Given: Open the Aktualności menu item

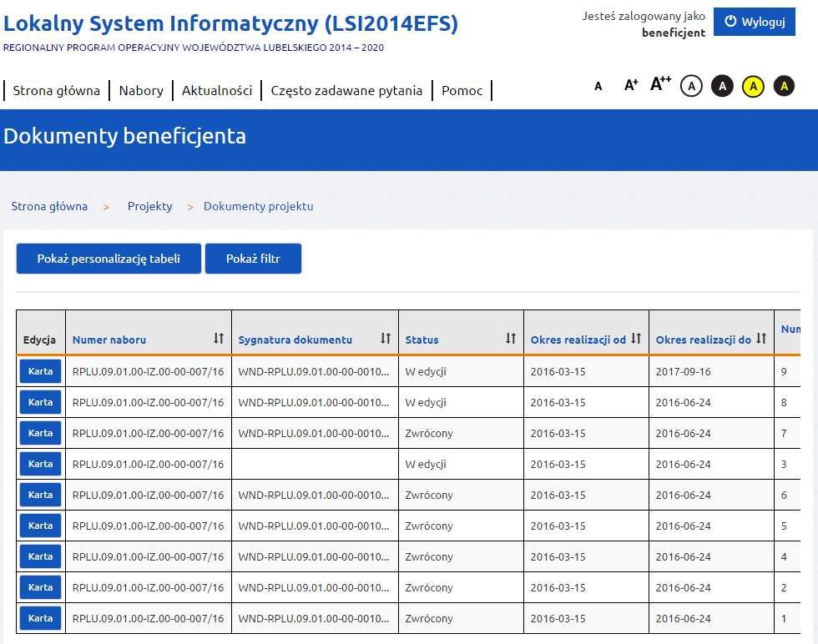Looking at the screenshot, I should tap(217, 91).
